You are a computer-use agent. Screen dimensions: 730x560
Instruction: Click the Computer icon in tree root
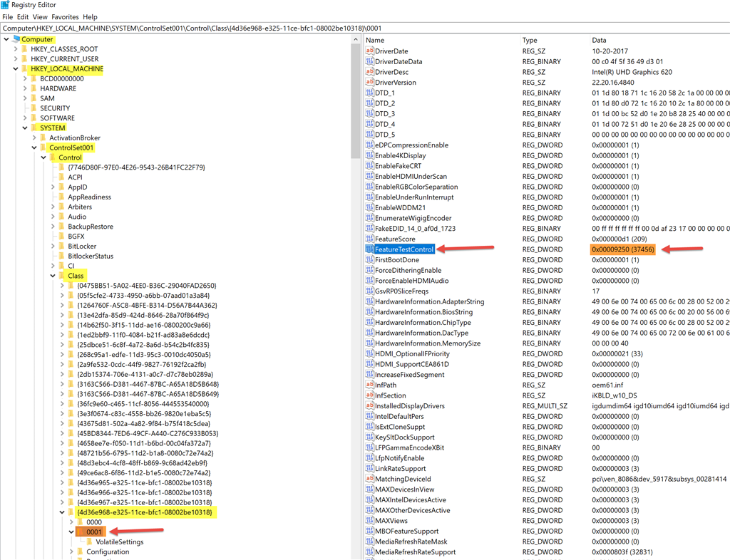pos(16,39)
